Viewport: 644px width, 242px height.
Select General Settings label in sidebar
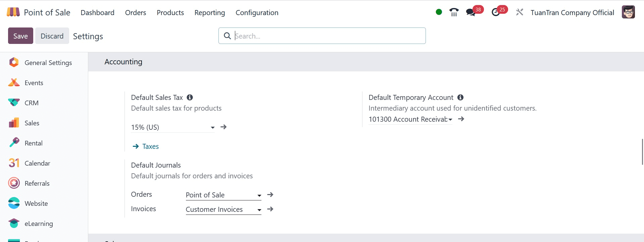click(48, 63)
